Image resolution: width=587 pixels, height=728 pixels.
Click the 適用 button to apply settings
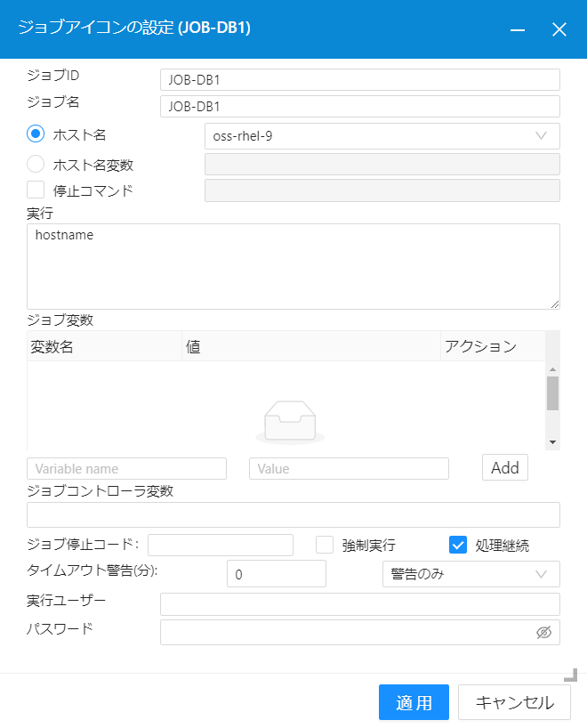click(413, 702)
